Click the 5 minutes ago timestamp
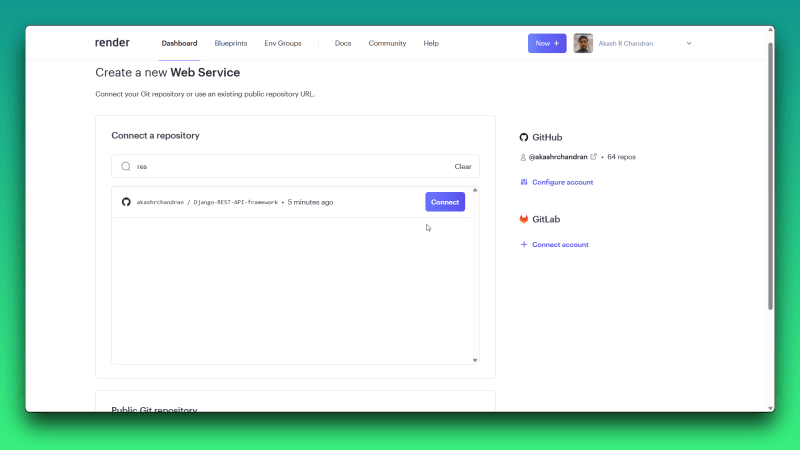 pyautogui.click(x=310, y=202)
